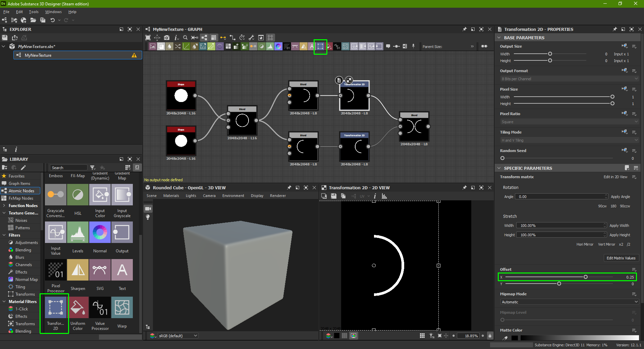The image size is (644, 349).
Task: Open the File menu
Action: pyautogui.click(x=6, y=12)
